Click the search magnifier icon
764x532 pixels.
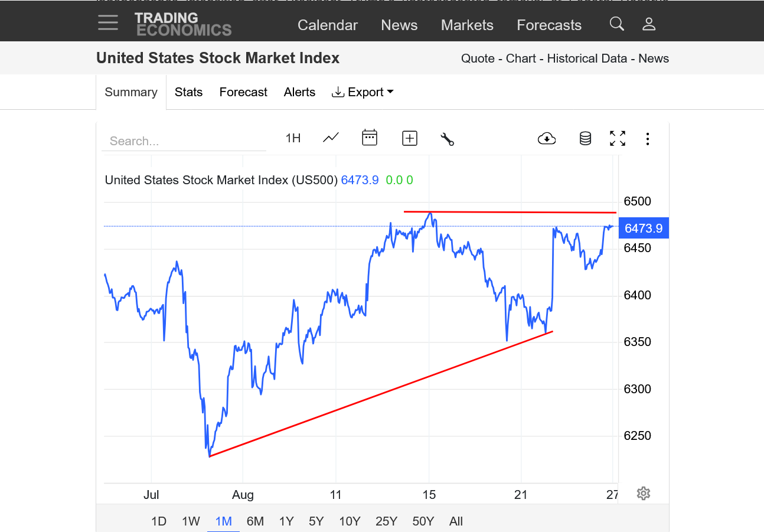tap(616, 24)
